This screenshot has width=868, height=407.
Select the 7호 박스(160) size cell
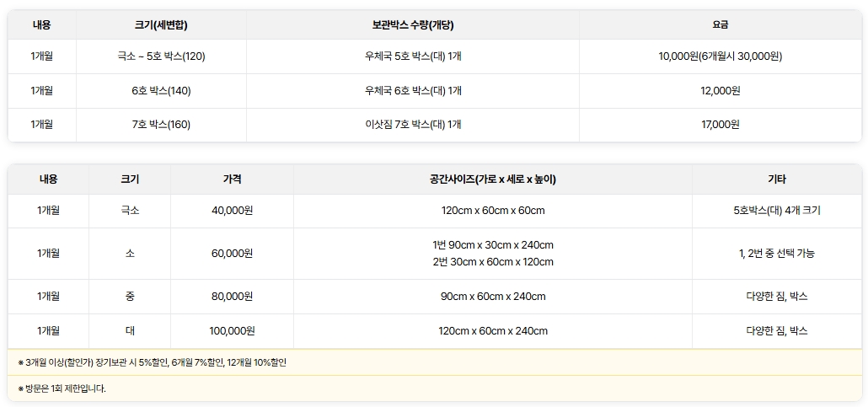[x=161, y=125]
